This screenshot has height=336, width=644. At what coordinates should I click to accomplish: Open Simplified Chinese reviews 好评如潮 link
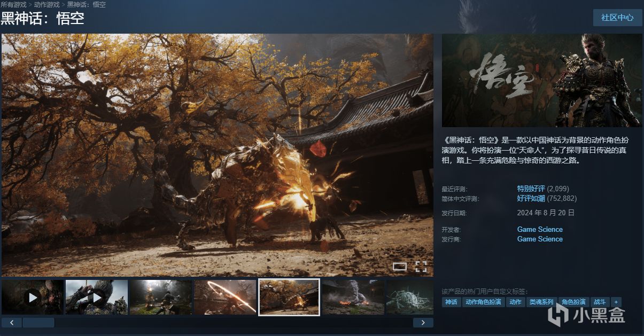[x=531, y=198]
